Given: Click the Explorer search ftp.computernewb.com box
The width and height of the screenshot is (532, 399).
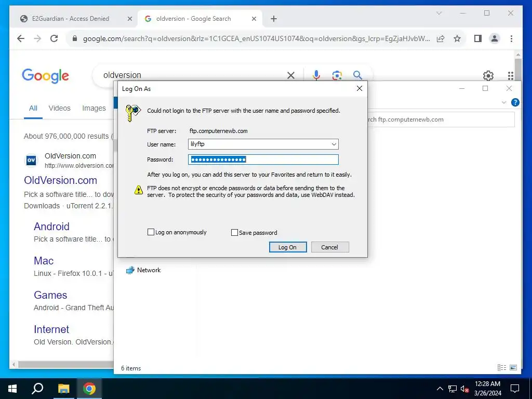Looking at the screenshot, I should point(441,119).
